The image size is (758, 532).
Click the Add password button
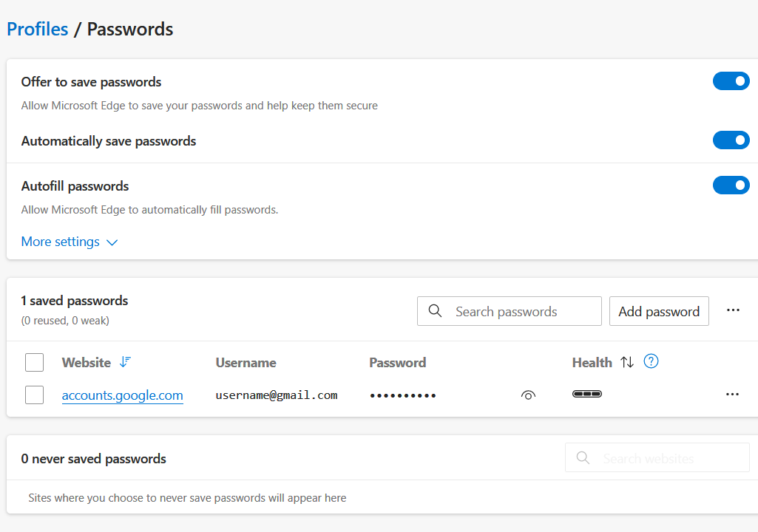pyautogui.click(x=659, y=311)
